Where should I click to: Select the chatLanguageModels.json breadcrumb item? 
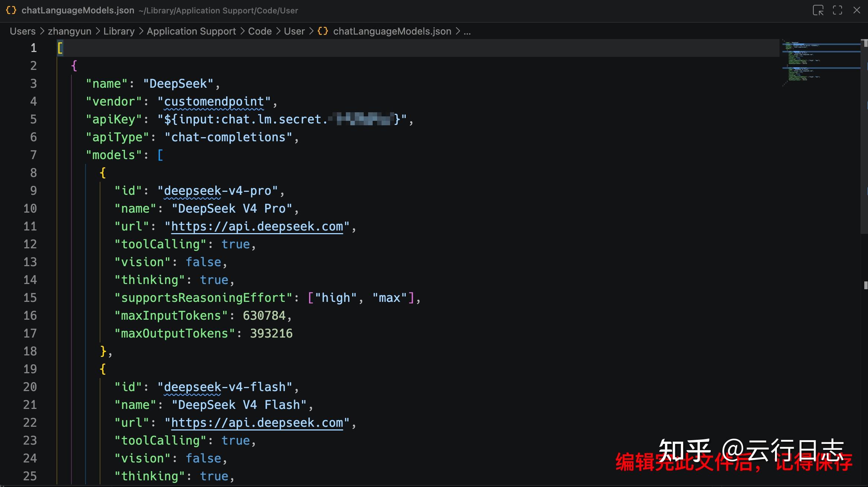[x=392, y=31]
